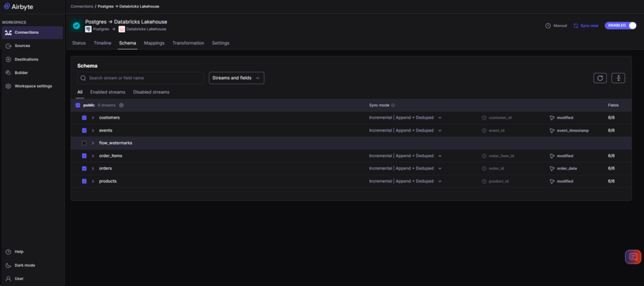This screenshot has height=286, width=644.
Task: Expand the customers stream row
Action: coord(93,118)
